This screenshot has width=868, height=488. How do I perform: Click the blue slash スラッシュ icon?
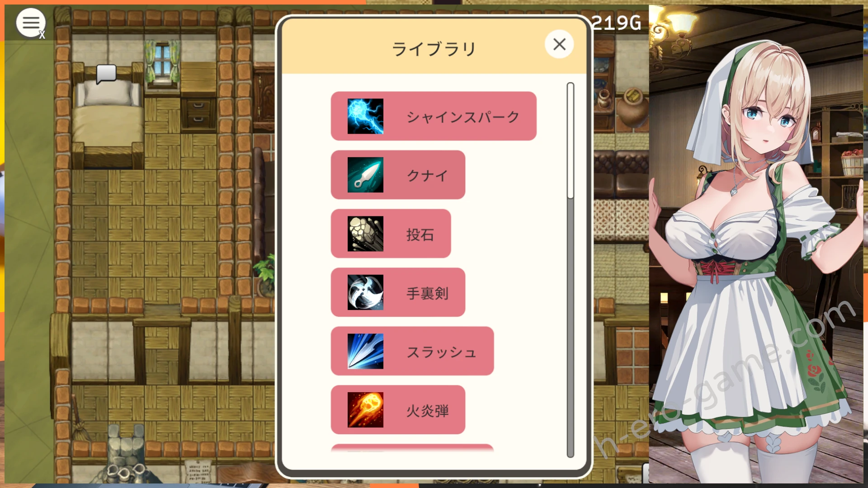[x=365, y=351]
